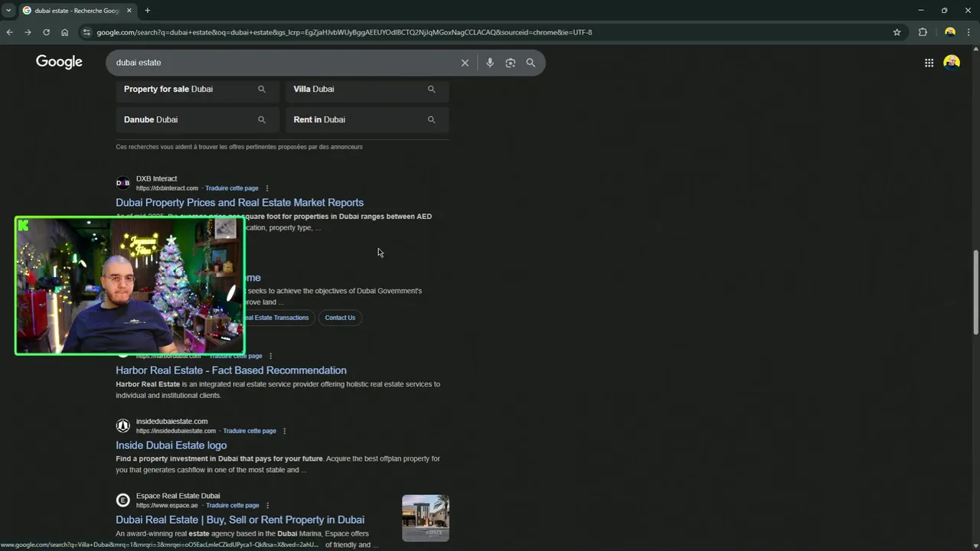
Task: Go to Google home via logo
Action: point(59,62)
